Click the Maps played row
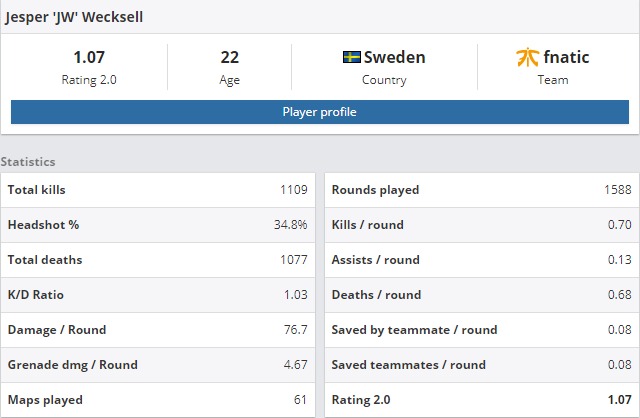 coord(158,400)
